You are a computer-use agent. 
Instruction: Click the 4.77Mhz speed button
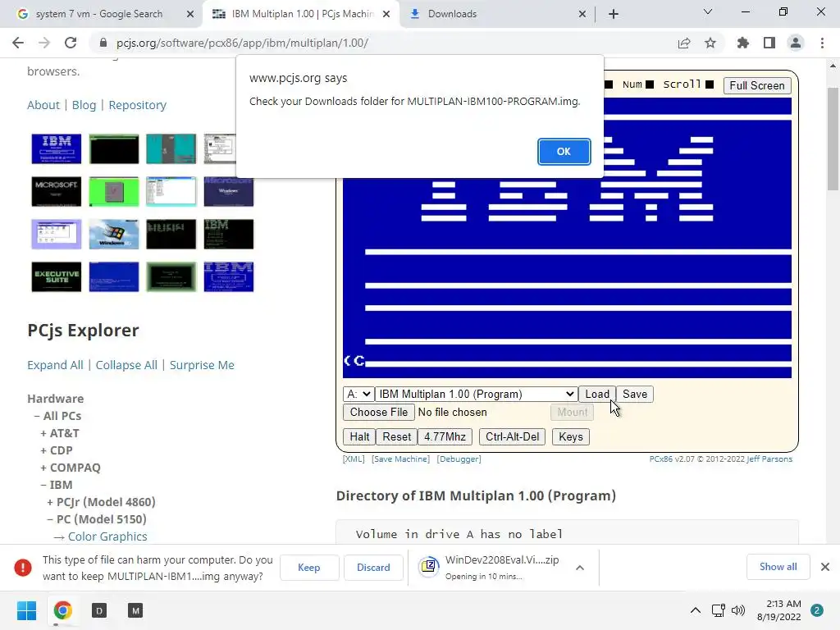pos(445,436)
